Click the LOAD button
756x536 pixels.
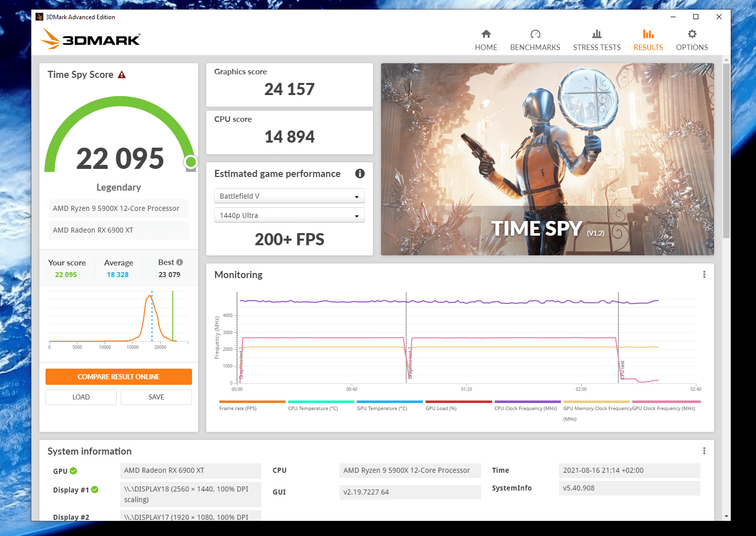click(x=81, y=397)
